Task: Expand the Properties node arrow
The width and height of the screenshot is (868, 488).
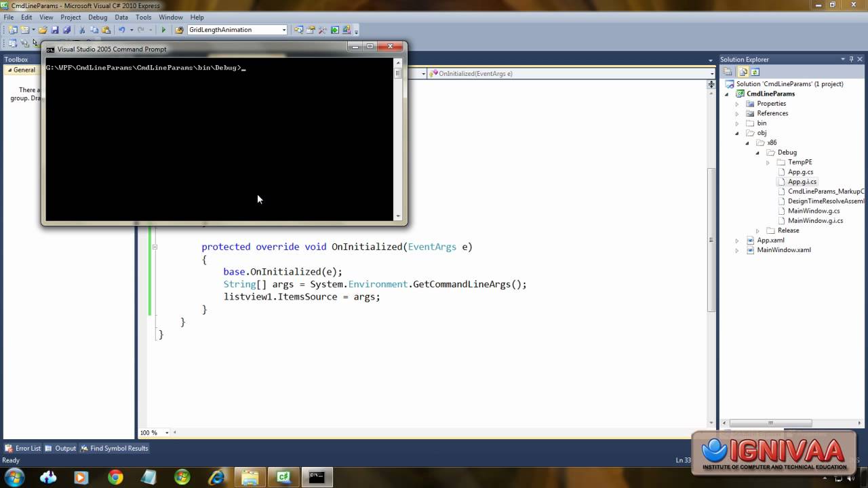Action: 737,104
